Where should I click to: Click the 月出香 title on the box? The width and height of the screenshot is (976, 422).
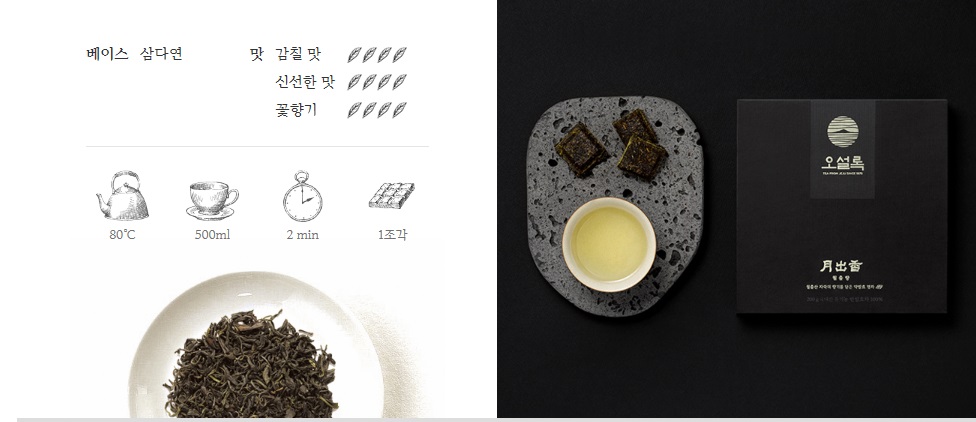coord(842,266)
